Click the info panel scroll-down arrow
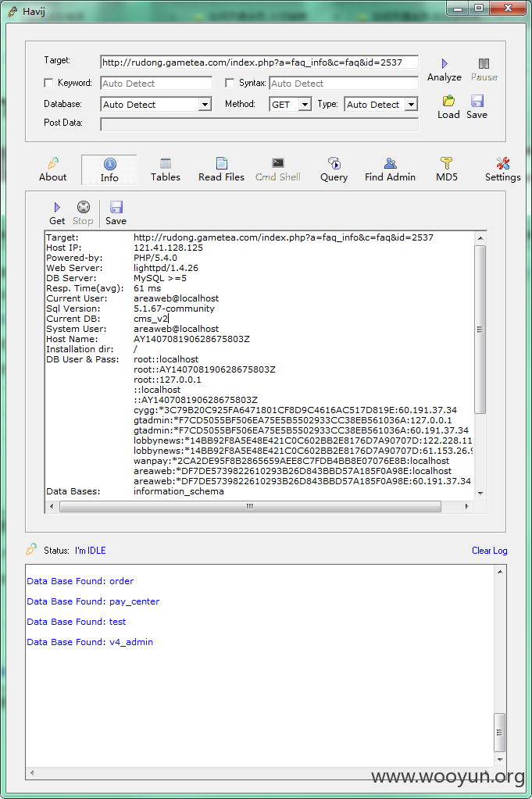This screenshot has height=799, width=532. [x=480, y=494]
